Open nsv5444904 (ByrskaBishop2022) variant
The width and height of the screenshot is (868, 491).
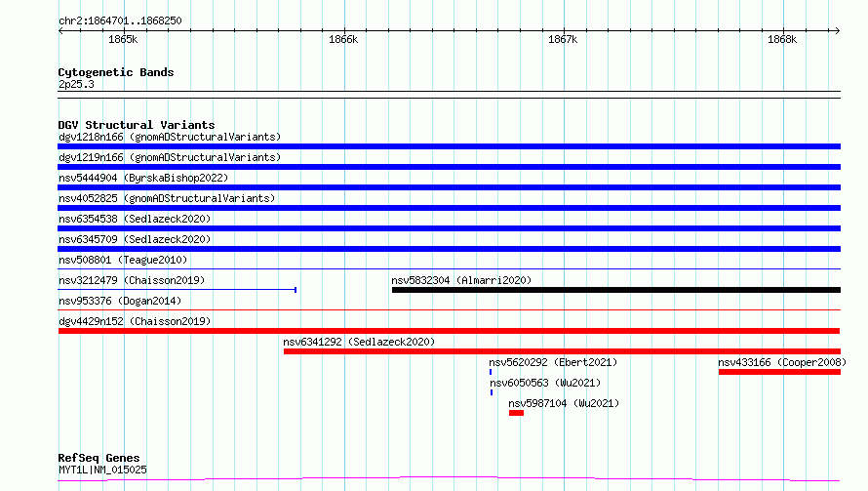pos(143,178)
